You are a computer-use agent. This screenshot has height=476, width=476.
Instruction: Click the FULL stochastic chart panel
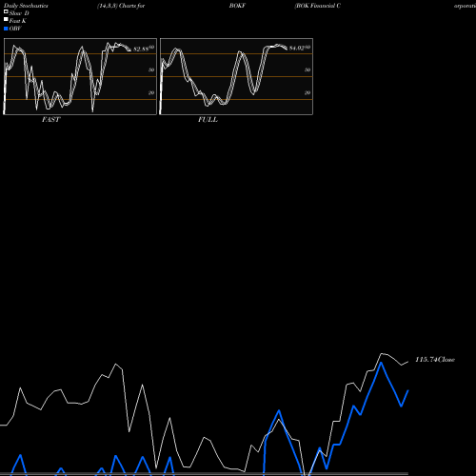[236, 76]
